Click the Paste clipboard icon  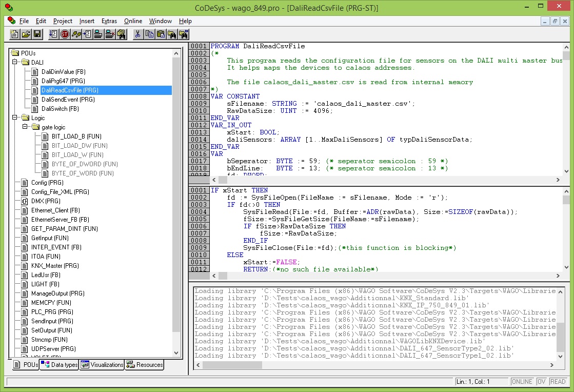(x=161, y=34)
